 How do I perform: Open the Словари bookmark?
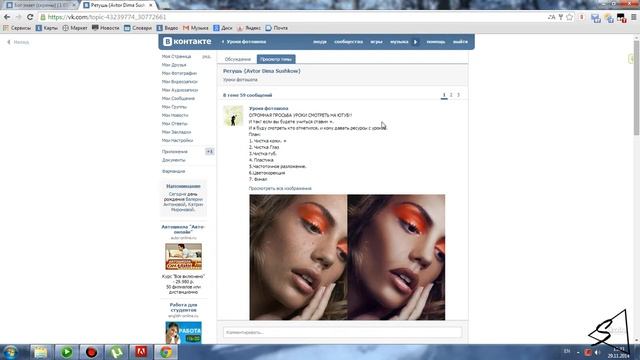click(x=138, y=28)
